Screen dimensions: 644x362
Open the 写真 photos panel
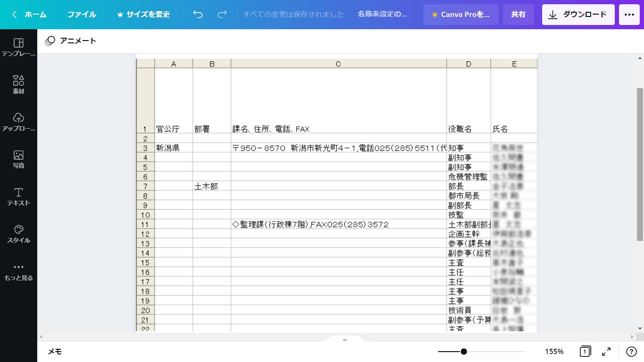pyautogui.click(x=18, y=159)
